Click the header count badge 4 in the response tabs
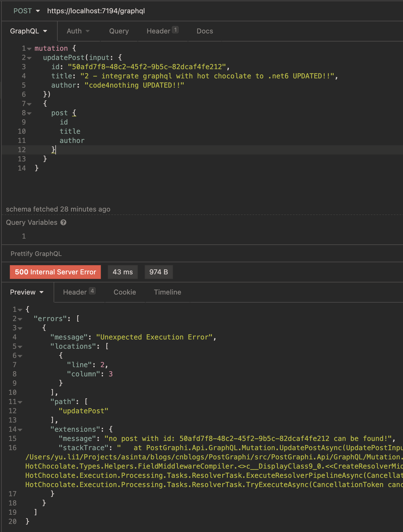 click(x=92, y=291)
